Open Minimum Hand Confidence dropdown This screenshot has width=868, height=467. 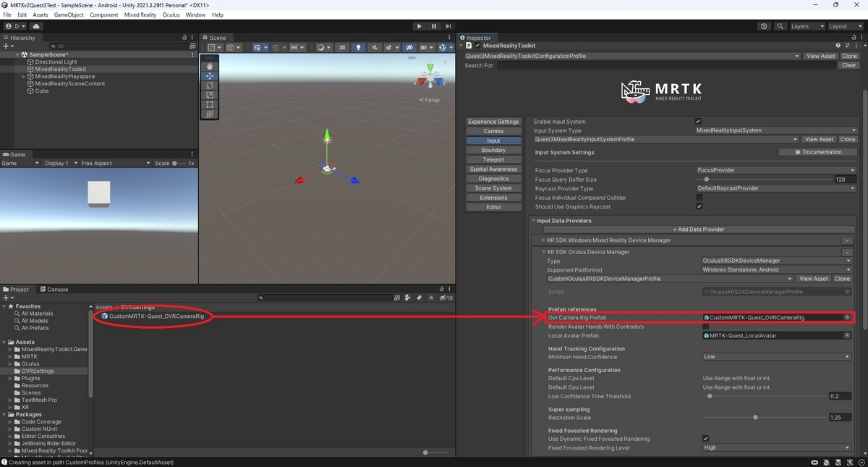[777, 356]
